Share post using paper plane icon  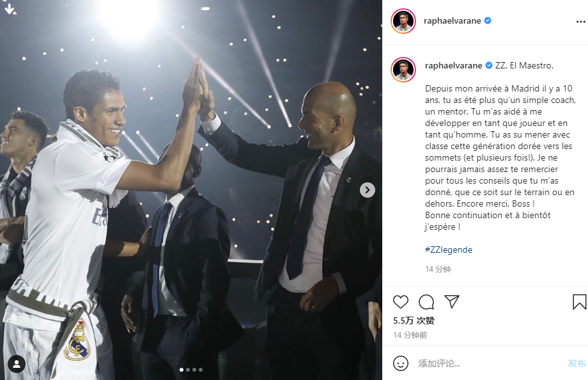pyautogui.click(x=451, y=301)
